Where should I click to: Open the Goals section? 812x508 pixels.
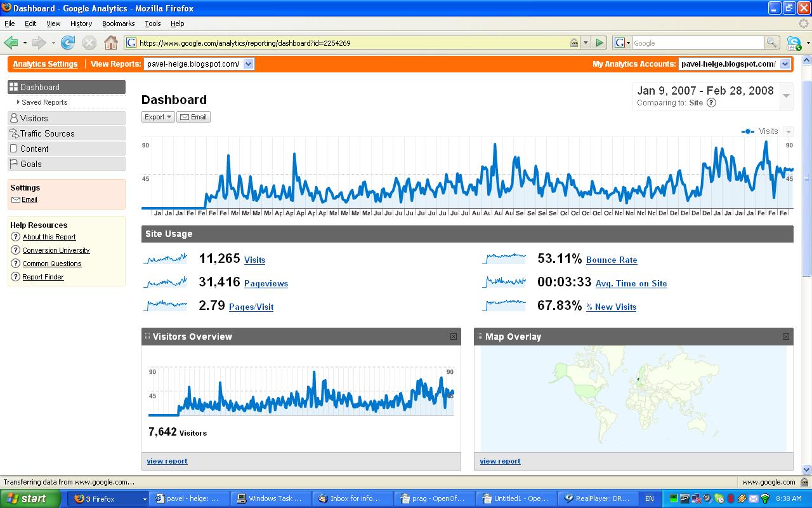(x=67, y=164)
